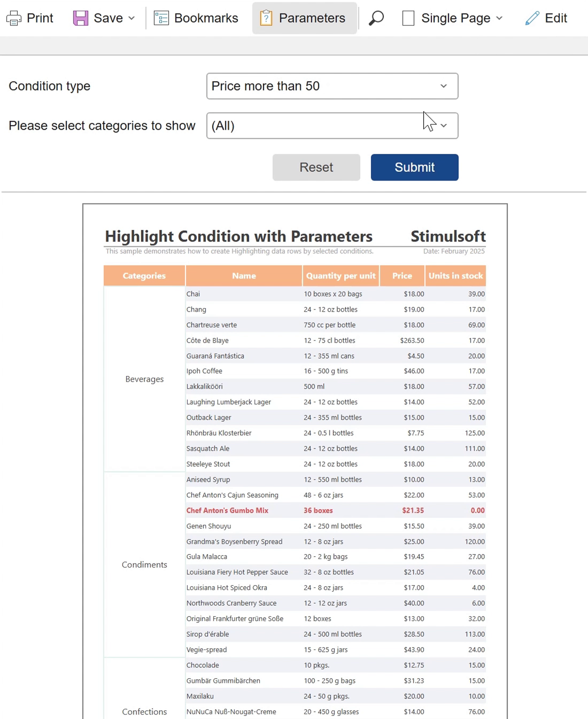This screenshot has height=719, width=588.
Task: Open the Bookmarks panel icon
Action: point(161,18)
